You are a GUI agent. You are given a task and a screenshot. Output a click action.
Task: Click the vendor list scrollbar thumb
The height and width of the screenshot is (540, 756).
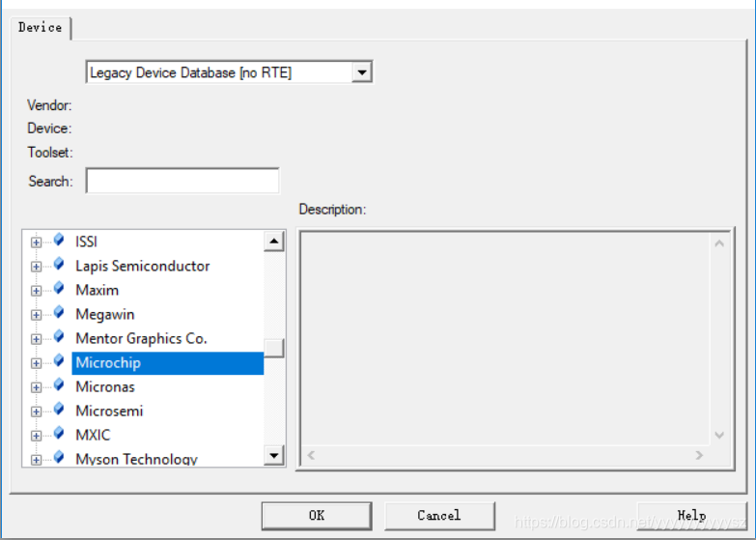click(x=274, y=349)
